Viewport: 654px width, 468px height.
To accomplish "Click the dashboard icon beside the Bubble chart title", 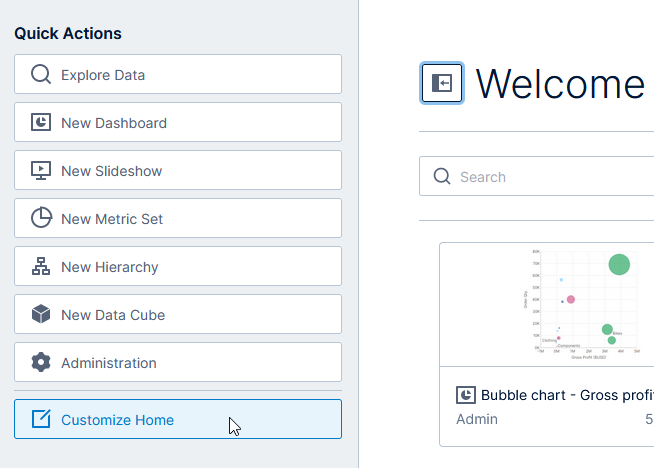I will coord(465,395).
